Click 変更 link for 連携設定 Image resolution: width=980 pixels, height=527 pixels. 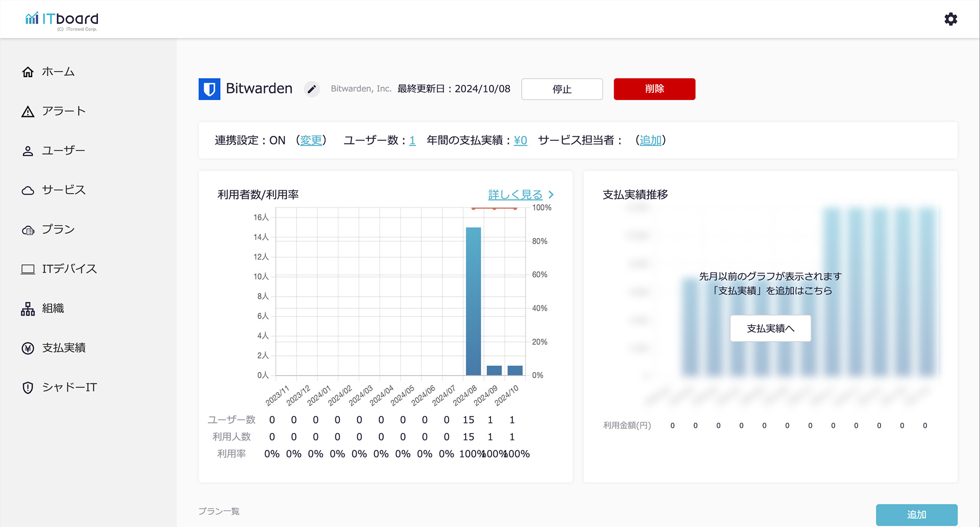pyautogui.click(x=311, y=140)
